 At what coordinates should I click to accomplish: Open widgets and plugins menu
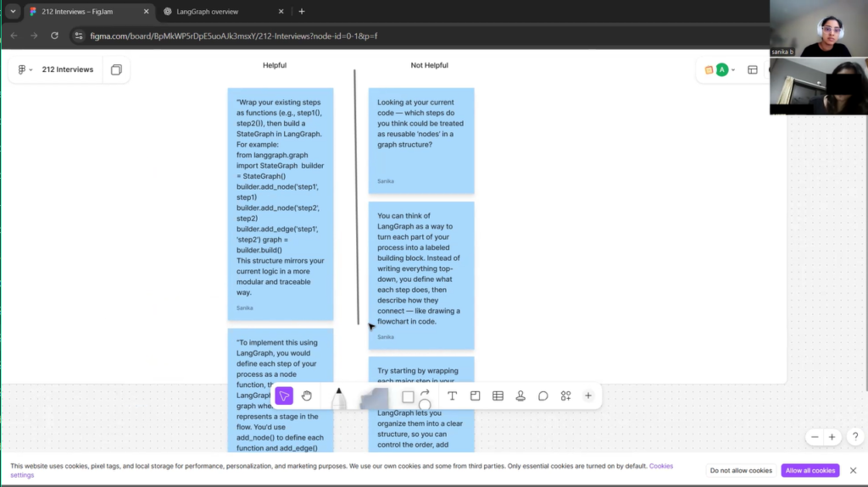pyautogui.click(x=565, y=396)
